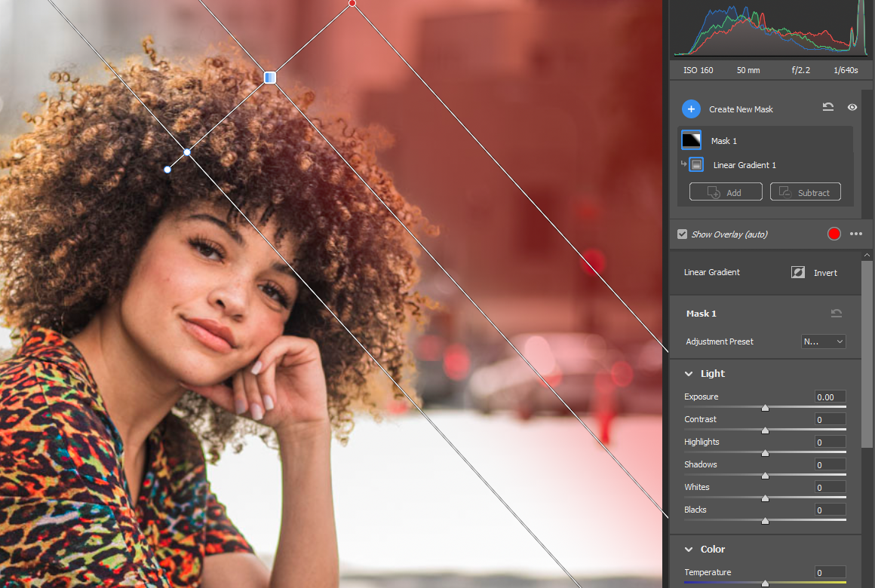Viewport: 875px width, 588px height.
Task: Click the blue Create New Mask plus icon
Action: (x=691, y=109)
